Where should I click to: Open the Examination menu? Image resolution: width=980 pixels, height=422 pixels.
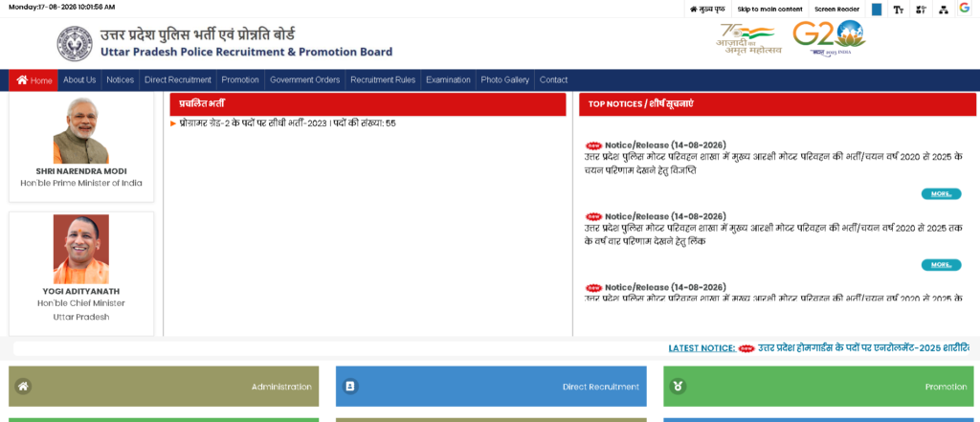pyautogui.click(x=448, y=80)
